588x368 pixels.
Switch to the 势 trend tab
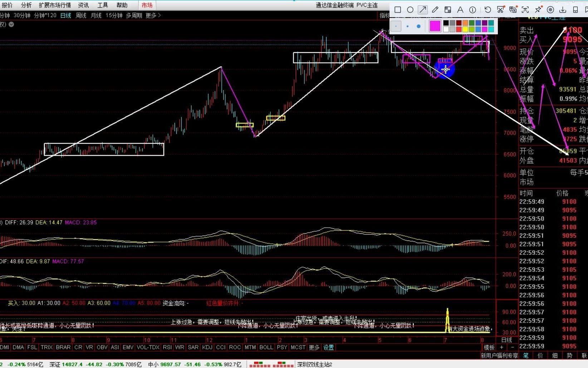coord(569,355)
